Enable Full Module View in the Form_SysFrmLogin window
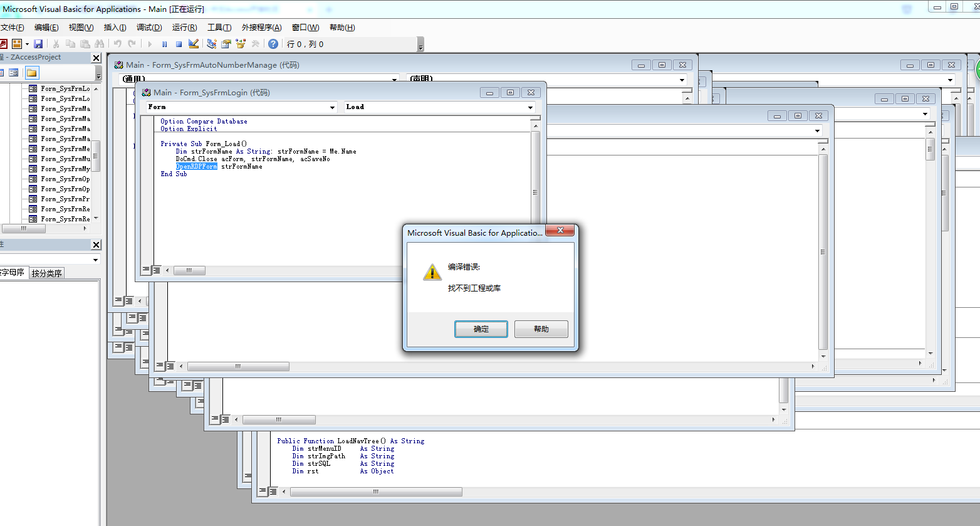This screenshot has height=526, width=980. 157,270
